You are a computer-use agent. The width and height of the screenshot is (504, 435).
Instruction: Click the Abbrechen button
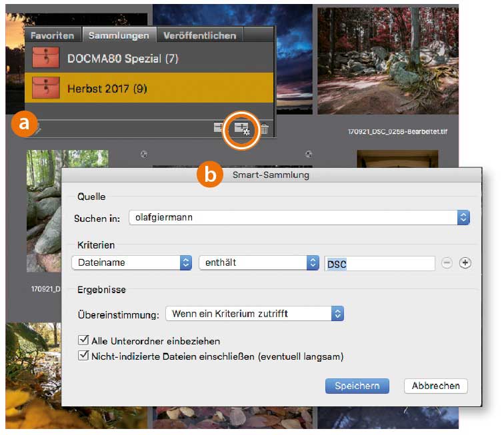click(435, 386)
